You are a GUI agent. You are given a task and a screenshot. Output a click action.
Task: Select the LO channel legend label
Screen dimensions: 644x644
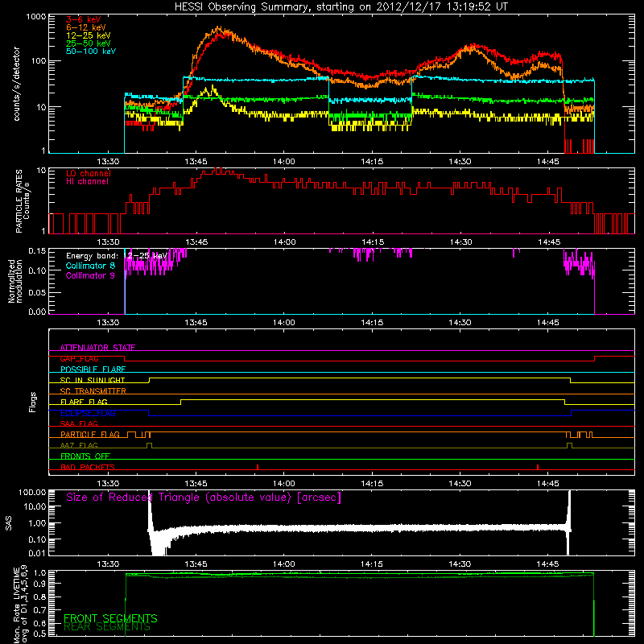(x=89, y=173)
